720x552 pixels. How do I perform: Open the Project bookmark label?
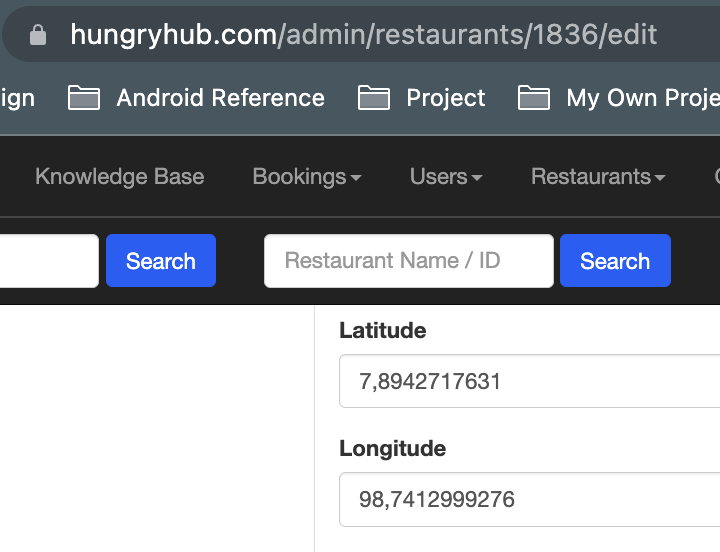[445, 98]
